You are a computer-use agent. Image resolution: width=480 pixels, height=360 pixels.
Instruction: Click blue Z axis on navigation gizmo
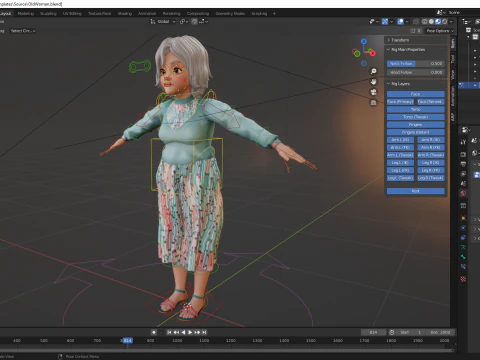coord(364,41)
